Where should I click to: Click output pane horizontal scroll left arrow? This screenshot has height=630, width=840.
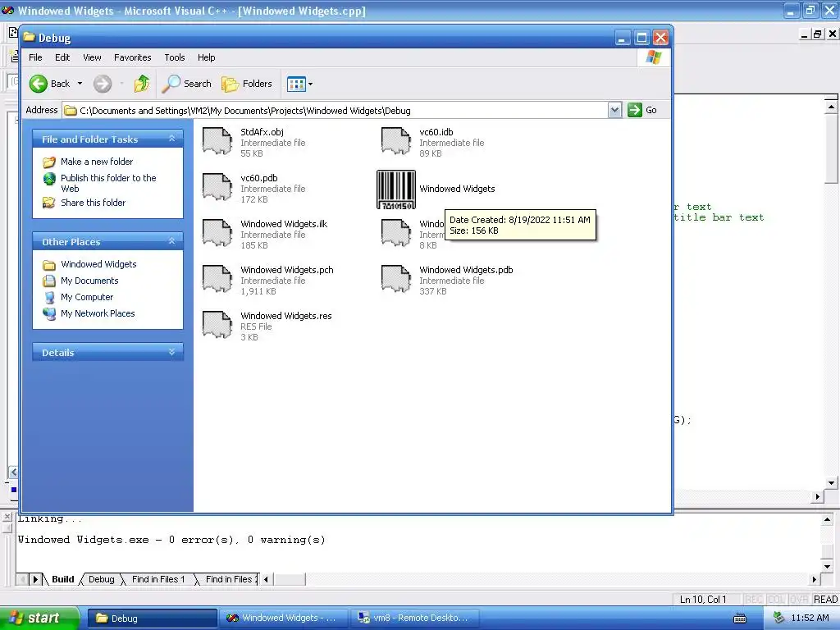(266, 579)
